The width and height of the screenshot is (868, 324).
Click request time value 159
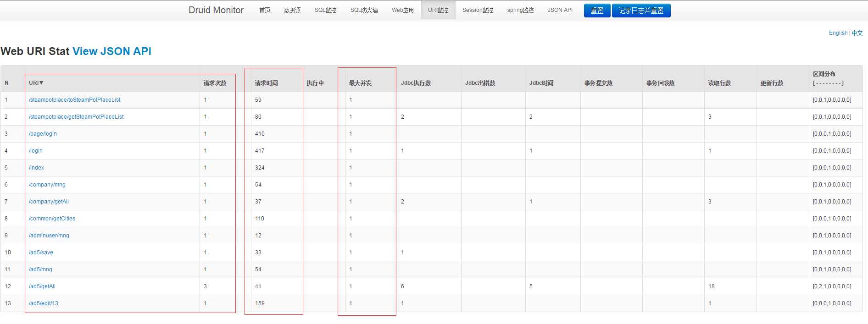[260, 303]
